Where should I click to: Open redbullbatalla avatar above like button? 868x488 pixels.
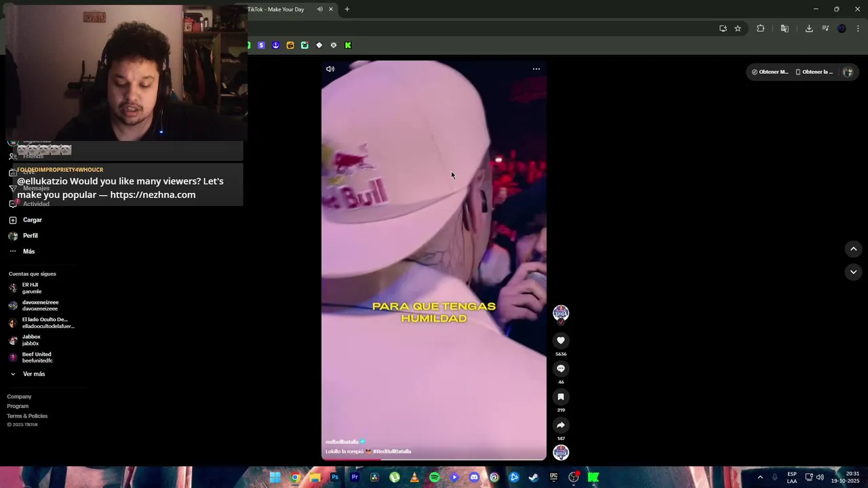(x=561, y=312)
